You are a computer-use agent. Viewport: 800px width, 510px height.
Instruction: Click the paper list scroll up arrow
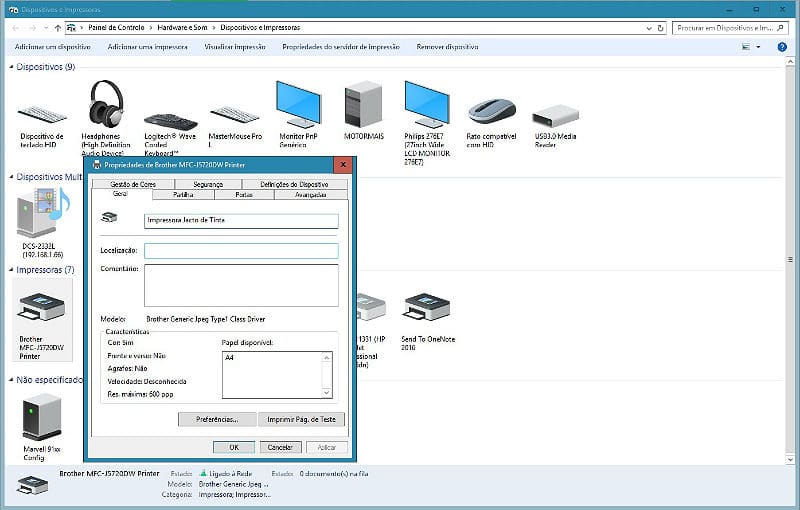[327, 358]
